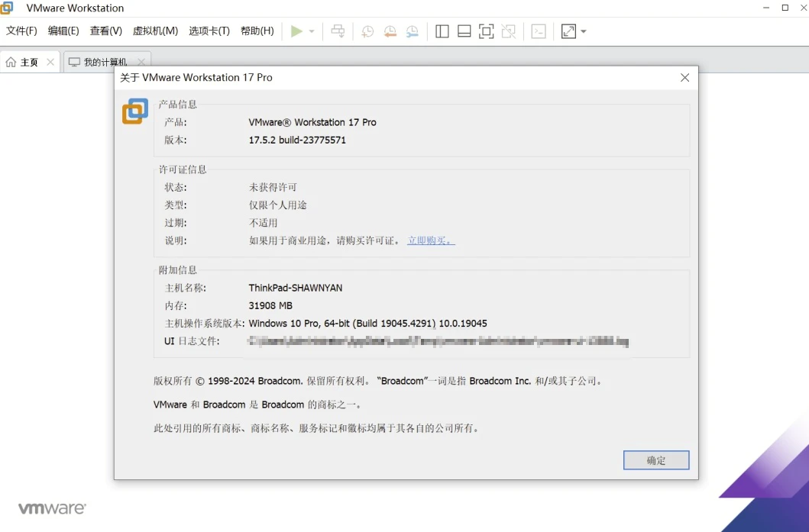Click the stretch guest display icon
The width and height of the screenshot is (809, 532).
[568, 31]
